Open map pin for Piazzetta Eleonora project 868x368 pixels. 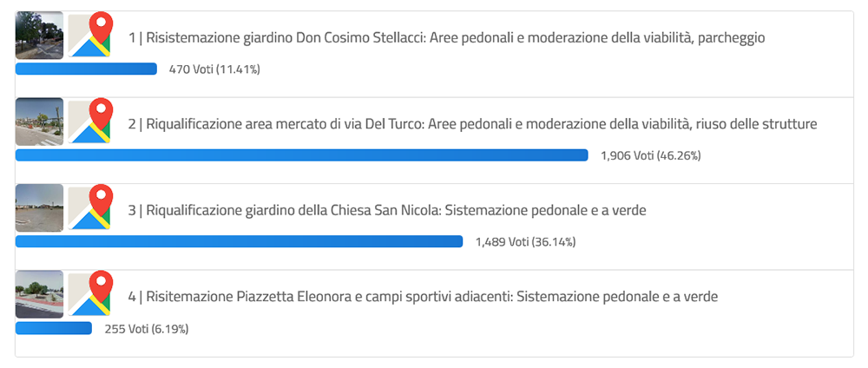pos(89,294)
